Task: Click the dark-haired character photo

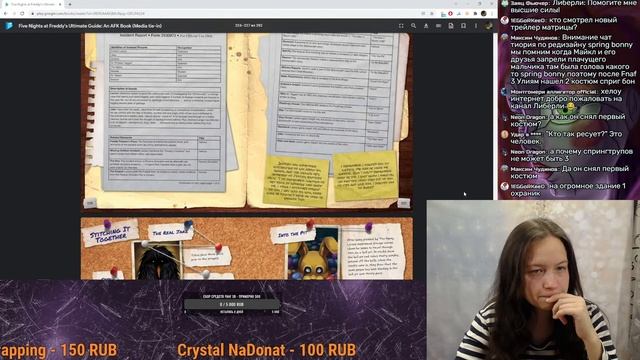Action: tap(157, 261)
